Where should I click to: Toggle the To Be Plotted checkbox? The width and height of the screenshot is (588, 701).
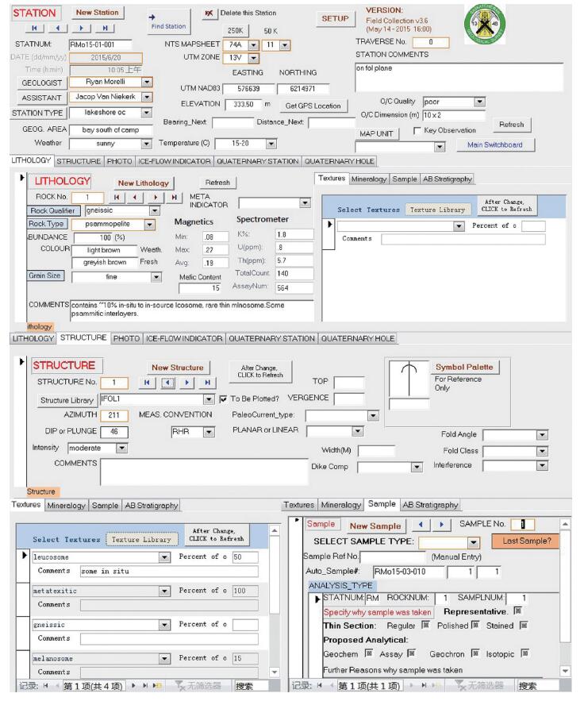[223, 399]
